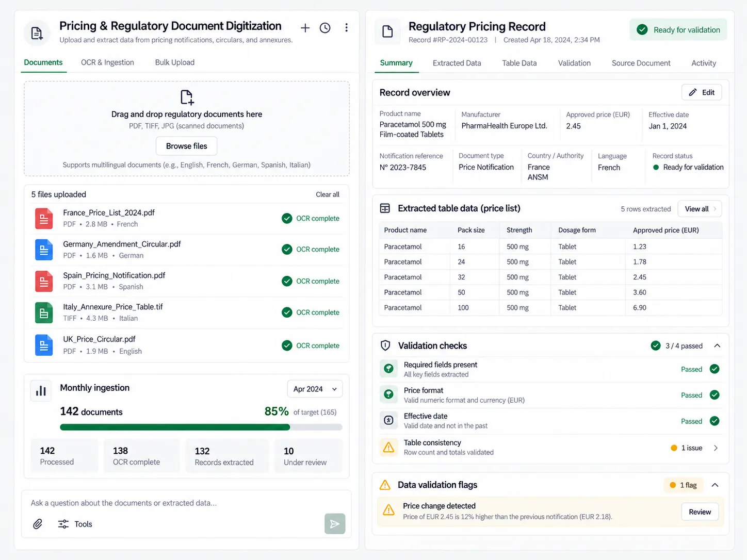Click the Italy_Annexure_Price_Table.tif file icon
The height and width of the screenshot is (560, 747).
pos(44,312)
